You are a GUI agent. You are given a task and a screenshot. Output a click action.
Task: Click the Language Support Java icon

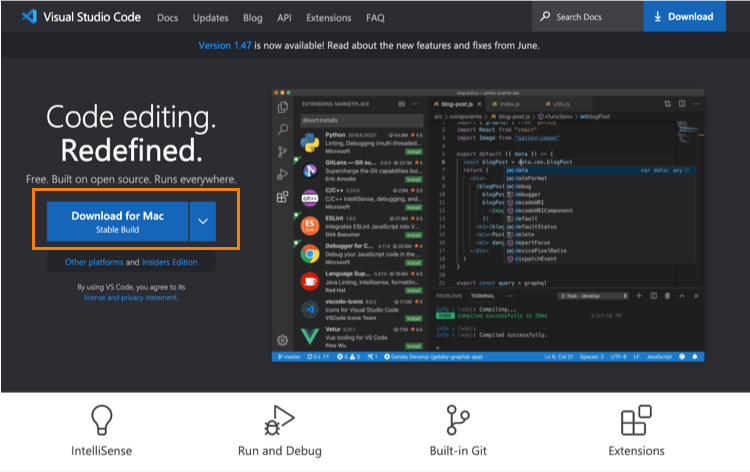click(310, 281)
